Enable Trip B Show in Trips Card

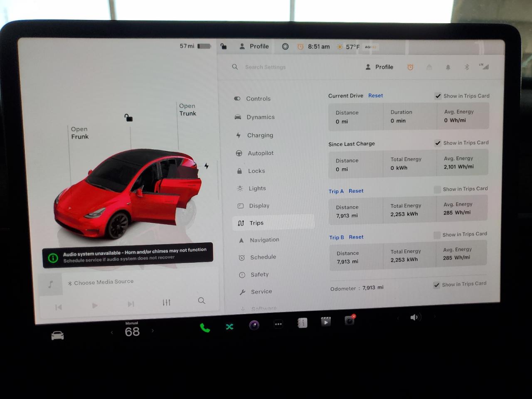[x=437, y=235]
